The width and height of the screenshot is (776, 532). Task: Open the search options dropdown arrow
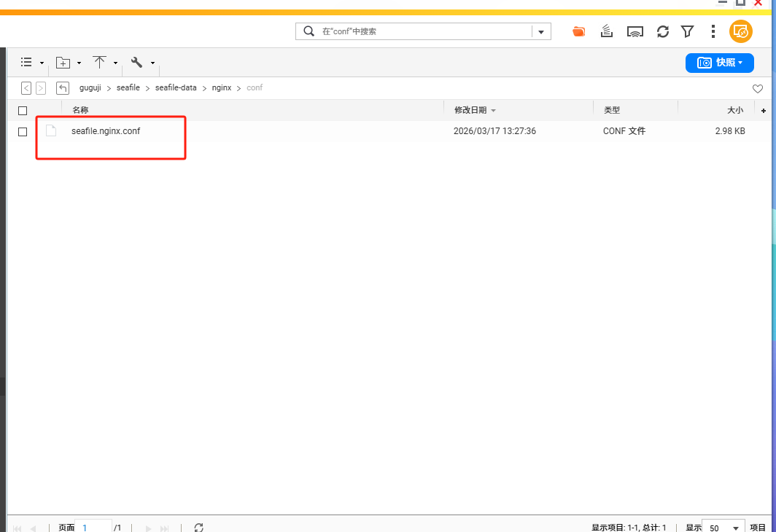click(541, 31)
